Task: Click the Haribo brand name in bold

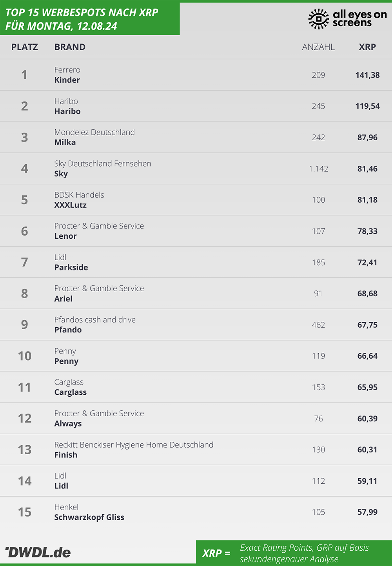Action: click(67, 111)
